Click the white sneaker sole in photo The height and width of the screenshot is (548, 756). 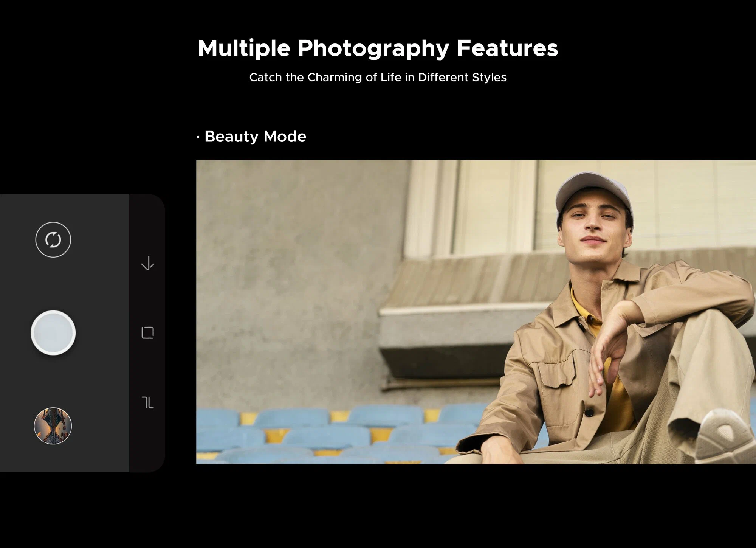[x=724, y=435]
